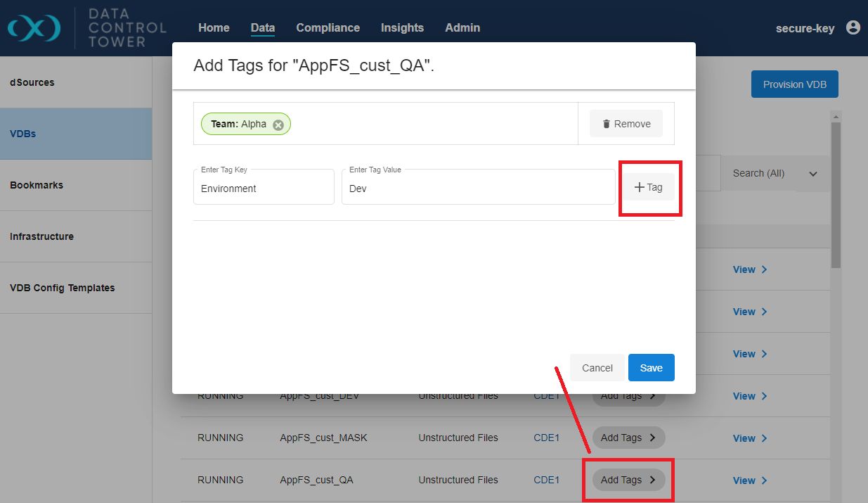Click the plus Tag button
Screen dimensions: 868x503
point(649,187)
